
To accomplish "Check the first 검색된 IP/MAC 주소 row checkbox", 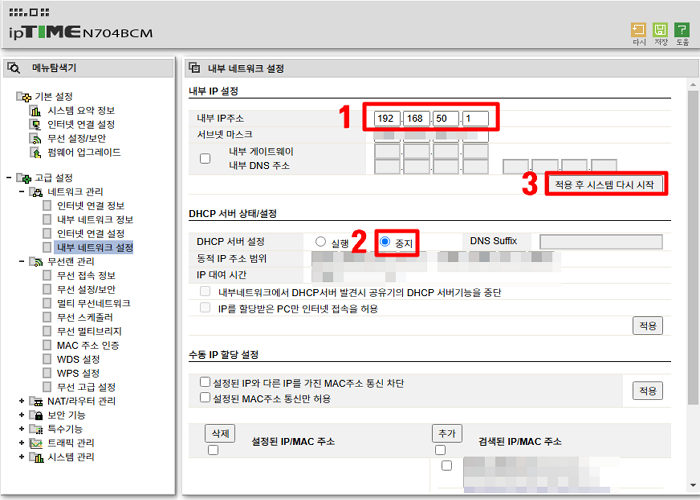I will click(x=446, y=466).
